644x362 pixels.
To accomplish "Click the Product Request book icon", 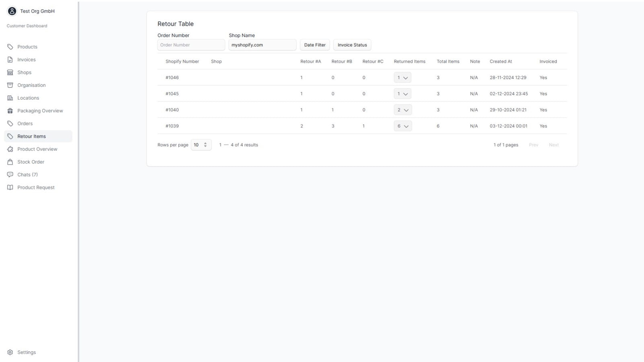I will tap(10, 187).
